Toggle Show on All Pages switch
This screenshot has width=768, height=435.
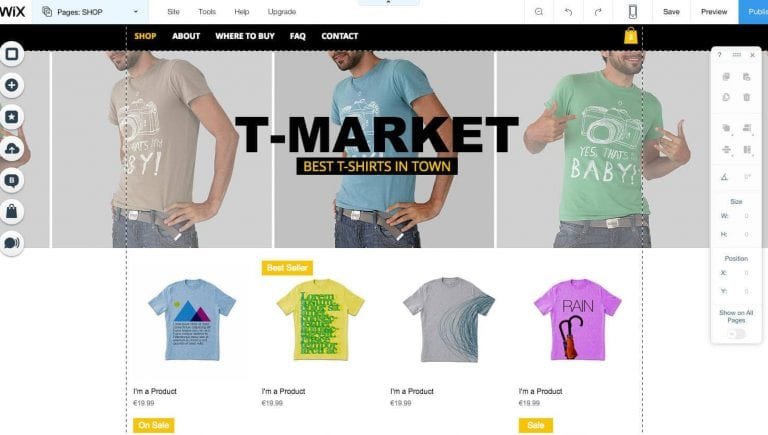coord(736,334)
